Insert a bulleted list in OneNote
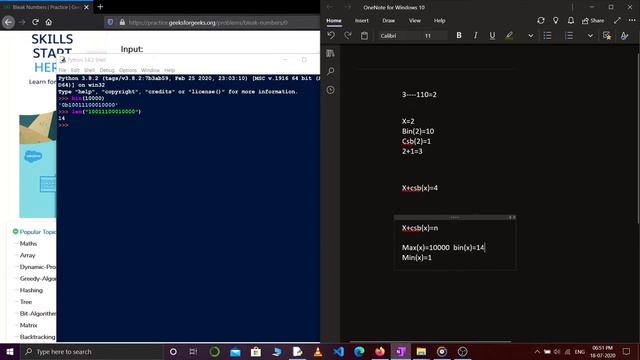Viewport: 640px width, 360px height. [547, 36]
